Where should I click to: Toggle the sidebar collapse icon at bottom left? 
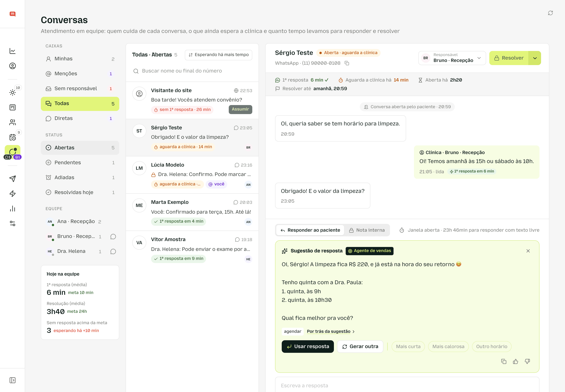13,380
